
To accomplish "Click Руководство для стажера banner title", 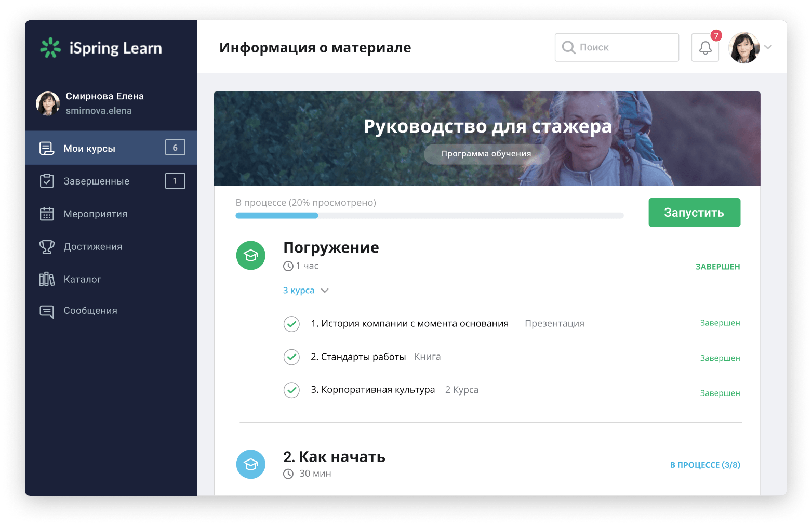I will (x=487, y=126).
